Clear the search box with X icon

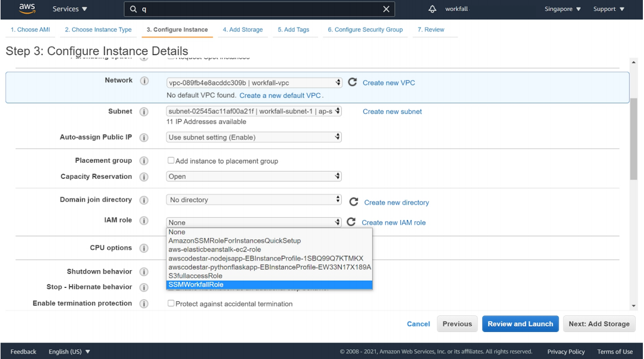tap(386, 9)
